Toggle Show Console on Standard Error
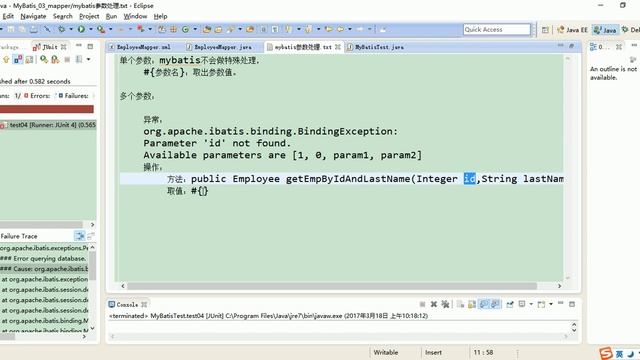 (x=495, y=304)
